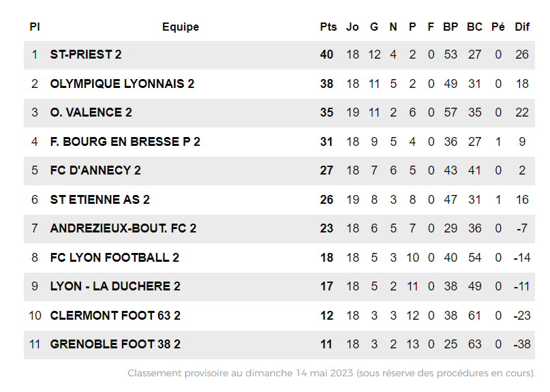This screenshot has width=550, height=392.
Task: Click CLERMONT FOOT 63 2 team
Action: (x=115, y=316)
